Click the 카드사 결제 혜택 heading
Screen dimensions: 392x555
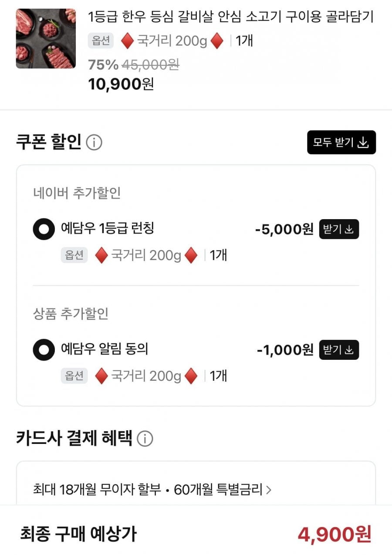pos(74,438)
